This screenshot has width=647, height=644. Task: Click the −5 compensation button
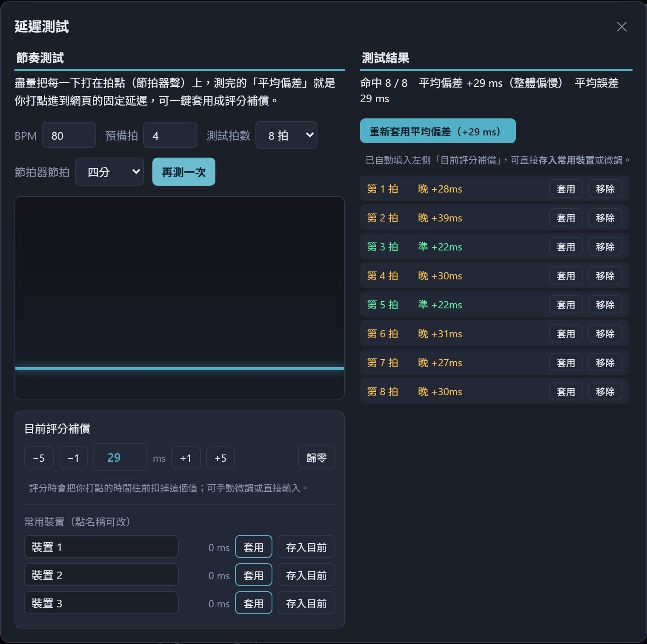(x=39, y=457)
